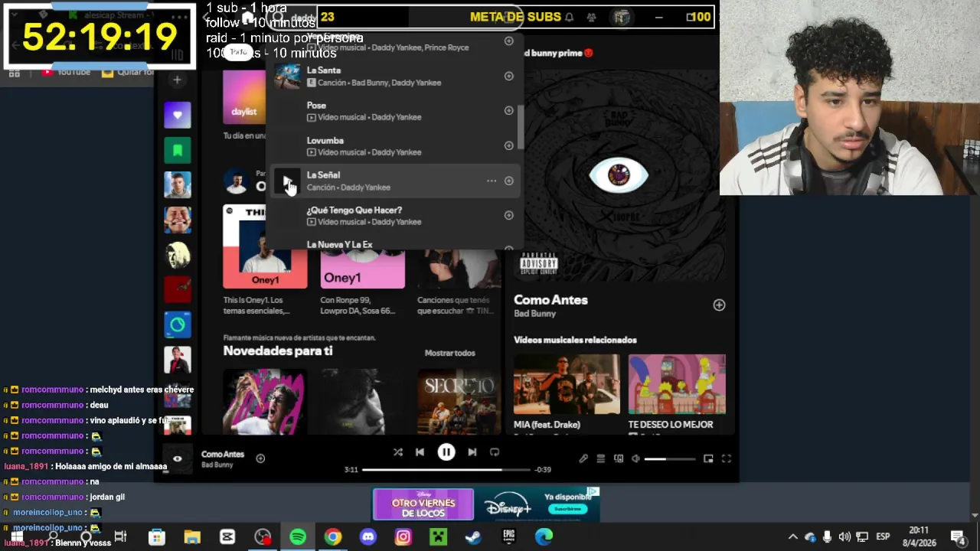
Task: Open the friend activity icon
Action: point(592,17)
